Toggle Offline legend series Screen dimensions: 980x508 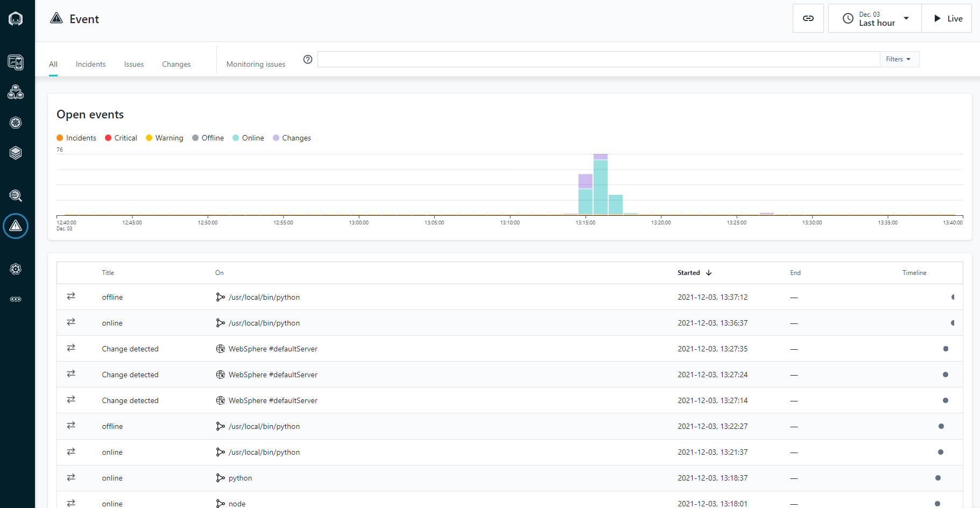[x=208, y=138]
